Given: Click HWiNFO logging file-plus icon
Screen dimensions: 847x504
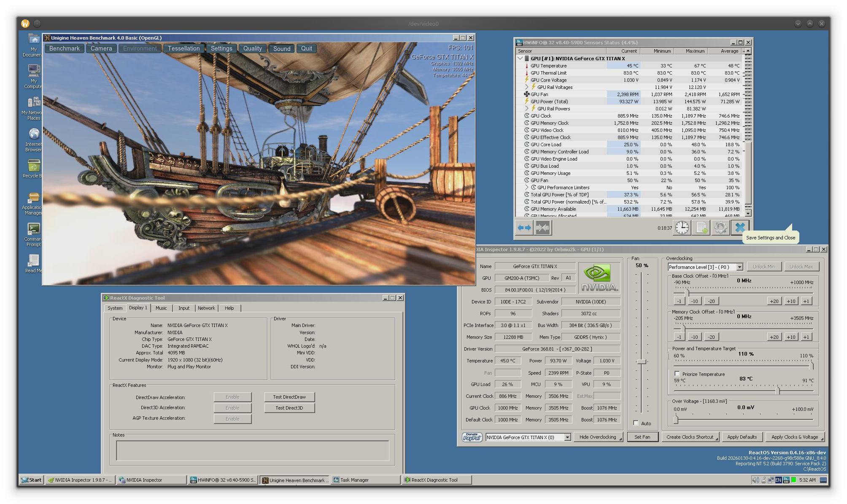Looking at the screenshot, I should [x=701, y=228].
